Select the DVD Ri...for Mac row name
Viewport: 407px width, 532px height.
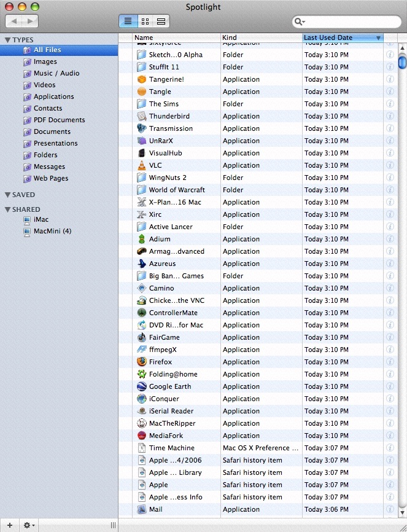pyautogui.click(x=176, y=325)
